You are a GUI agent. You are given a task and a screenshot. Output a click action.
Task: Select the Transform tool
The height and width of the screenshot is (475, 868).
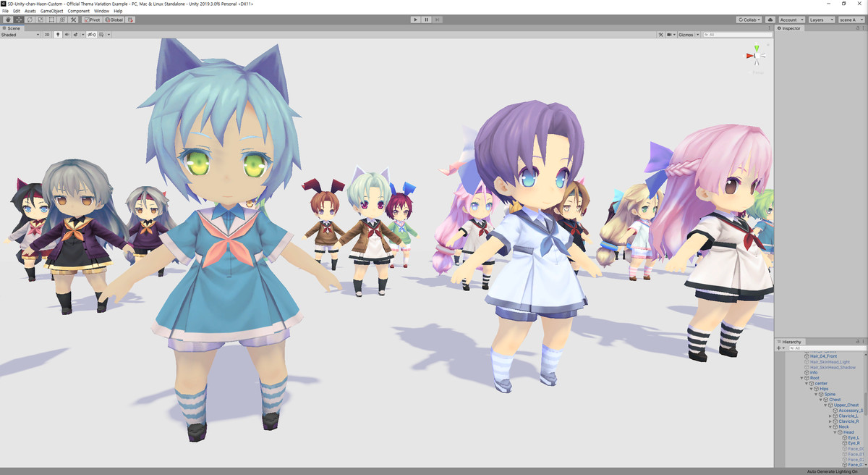click(62, 20)
